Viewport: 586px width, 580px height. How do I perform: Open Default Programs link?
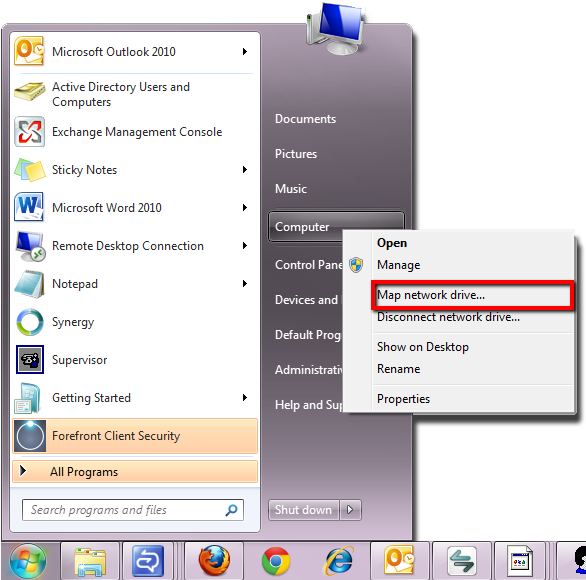[x=308, y=334]
